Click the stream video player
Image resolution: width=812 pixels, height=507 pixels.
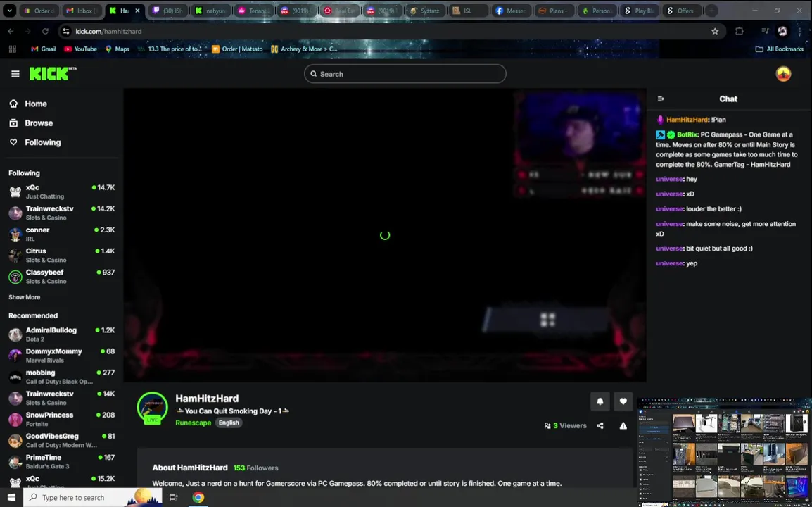[385, 234]
